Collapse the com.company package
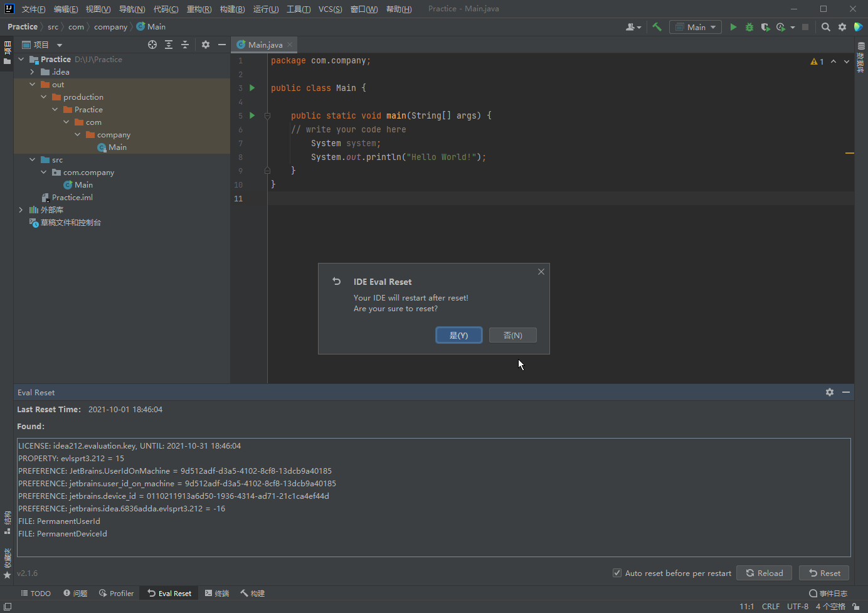Image resolution: width=868 pixels, height=613 pixels. click(44, 172)
